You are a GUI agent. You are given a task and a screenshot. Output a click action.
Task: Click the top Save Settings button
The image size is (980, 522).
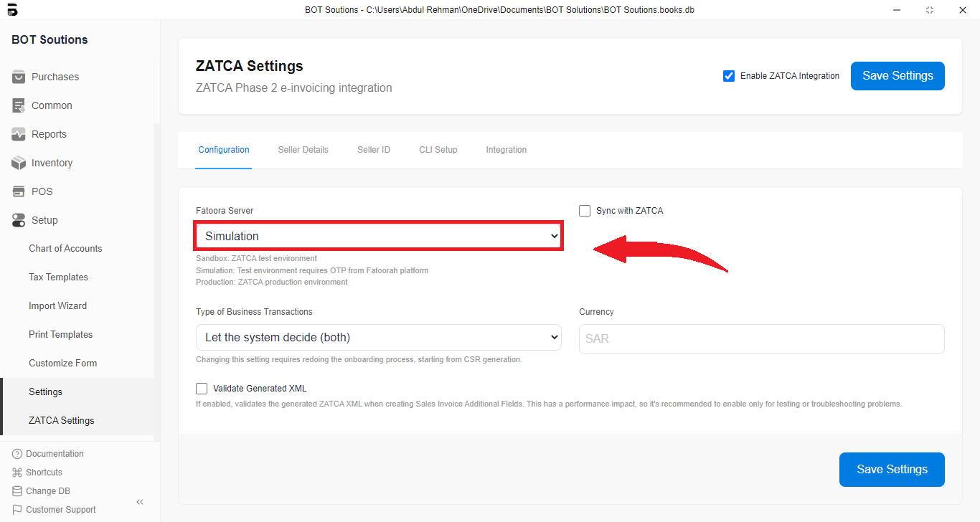[x=897, y=76]
